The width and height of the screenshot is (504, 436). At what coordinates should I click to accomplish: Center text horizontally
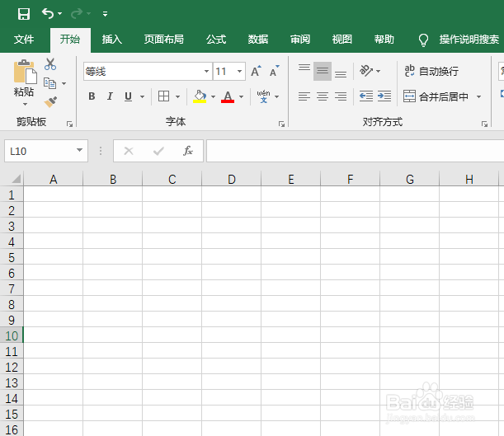click(323, 96)
